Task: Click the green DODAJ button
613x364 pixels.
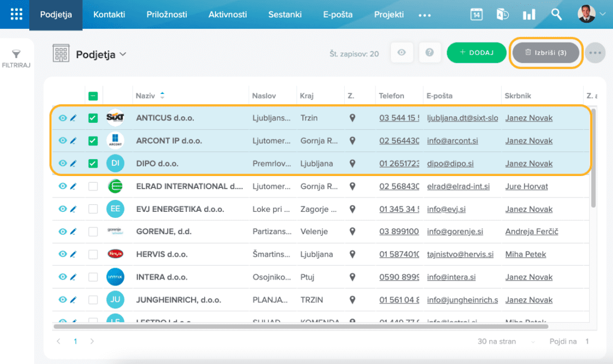Action: [477, 53]
